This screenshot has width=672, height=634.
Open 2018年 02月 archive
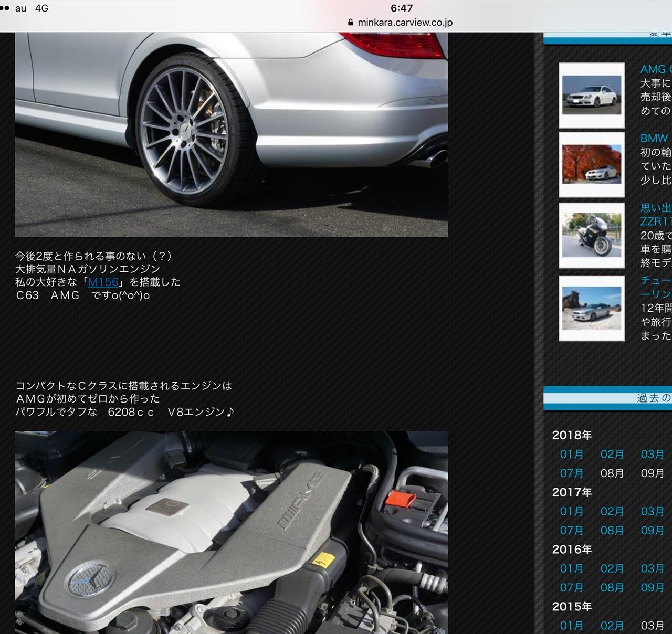[612, 455]
